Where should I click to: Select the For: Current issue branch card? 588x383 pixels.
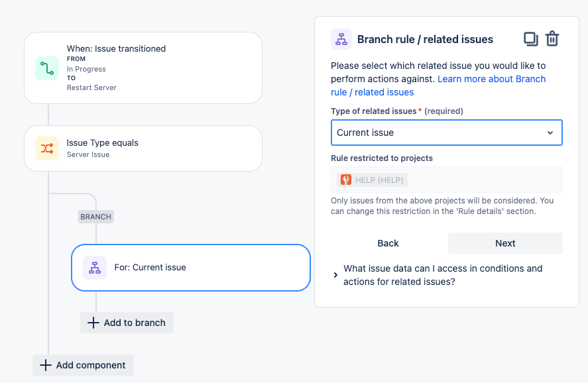[x=191, y=268]
